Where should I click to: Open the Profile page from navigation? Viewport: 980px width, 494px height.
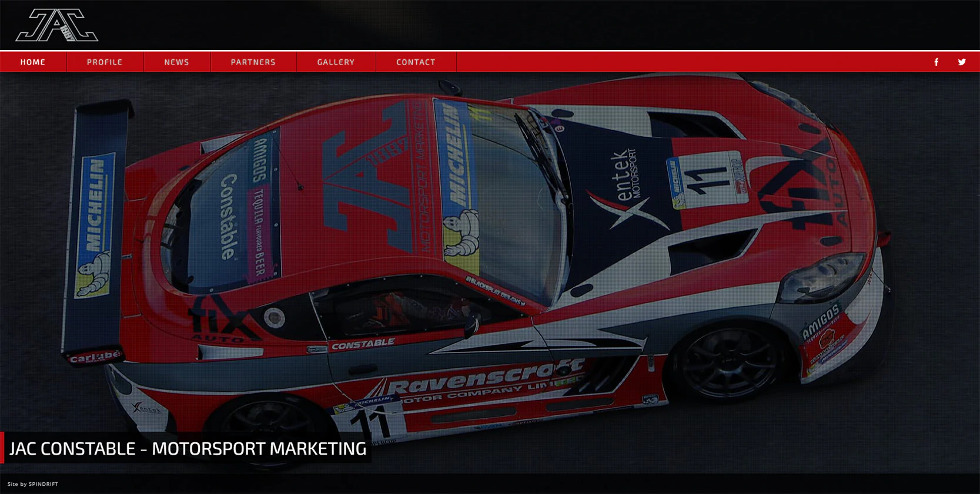[105, 62]
